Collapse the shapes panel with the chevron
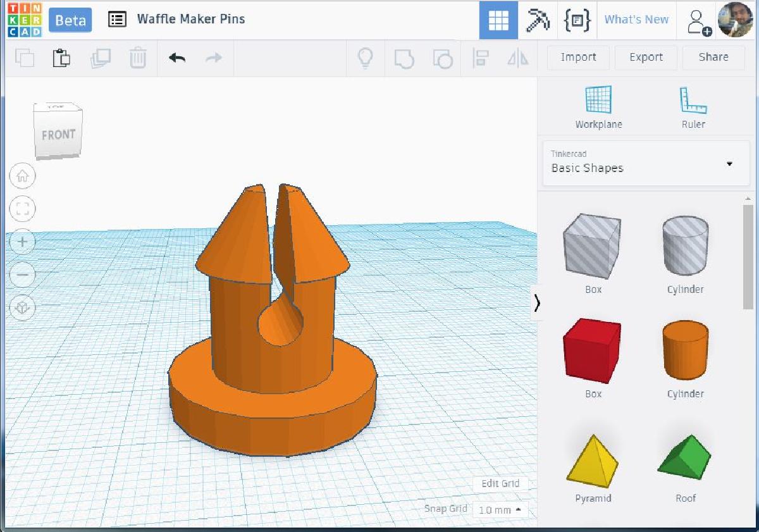This screenshot has width=759, height=532. pyautogui.click(x=537, y=303)
